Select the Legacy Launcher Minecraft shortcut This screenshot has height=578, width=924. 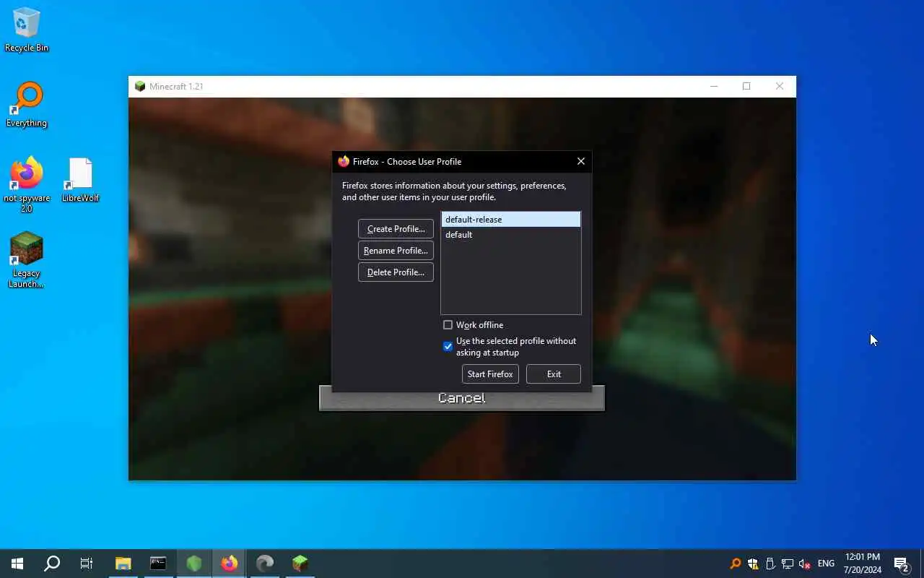pyautogui.click(x=27, y=260)
